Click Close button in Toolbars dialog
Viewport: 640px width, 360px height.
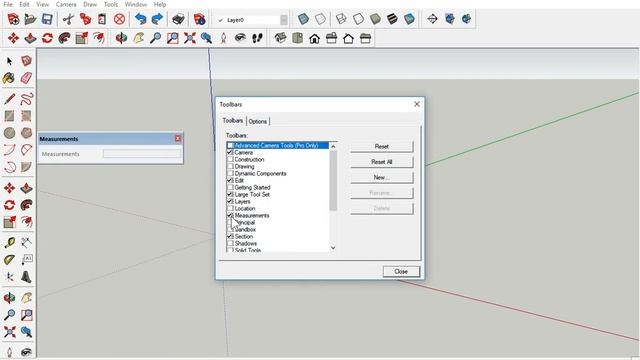coord(401,271)
